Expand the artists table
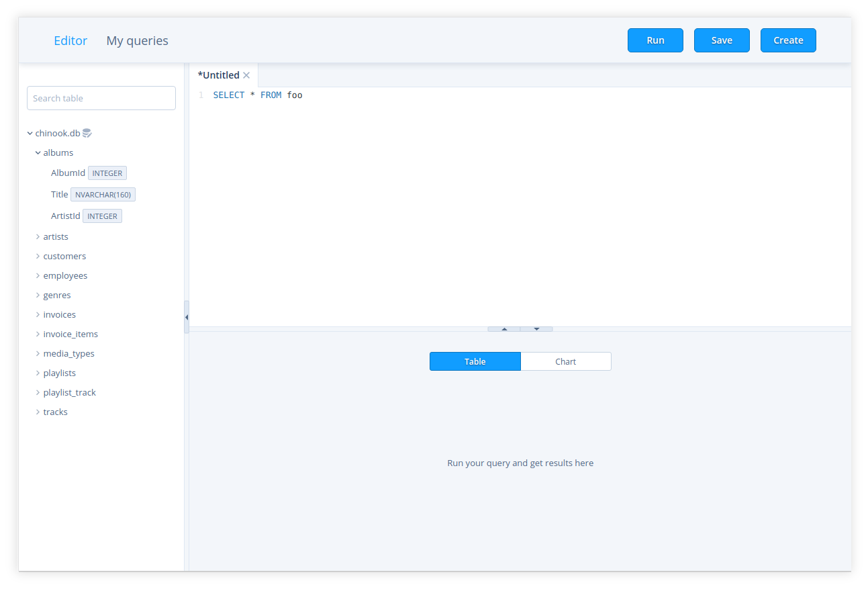Screen dimensions: 868x589 (38, 236)
